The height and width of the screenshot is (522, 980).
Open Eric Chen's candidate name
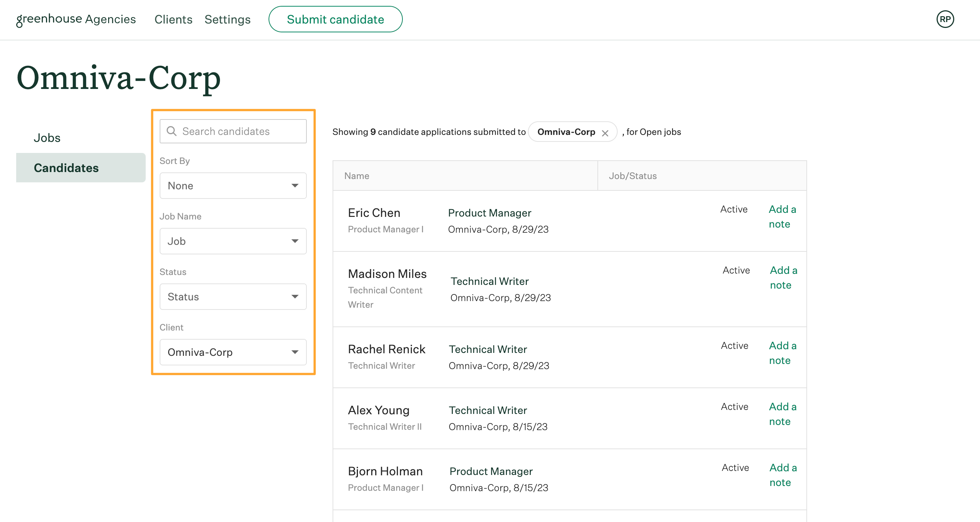374,213
